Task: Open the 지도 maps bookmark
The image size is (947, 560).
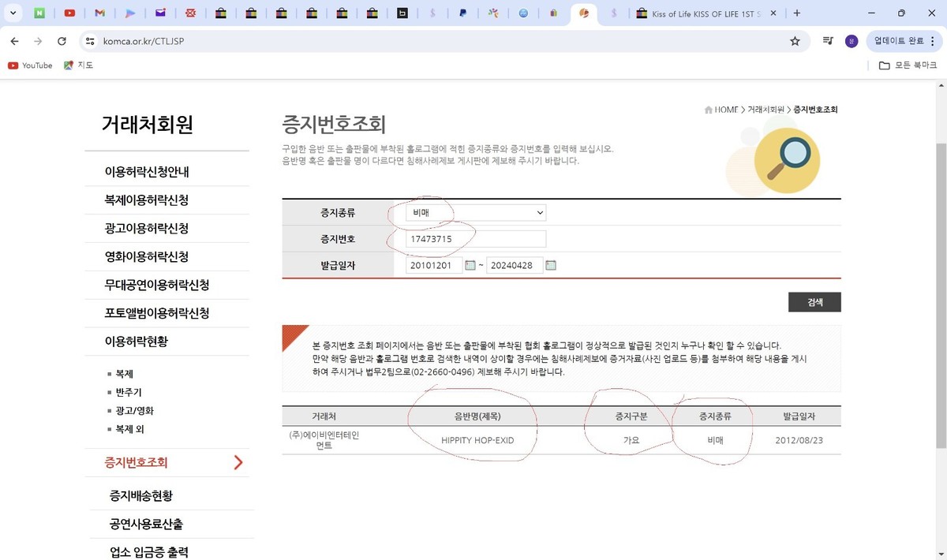Action: [x=78, y=65]
